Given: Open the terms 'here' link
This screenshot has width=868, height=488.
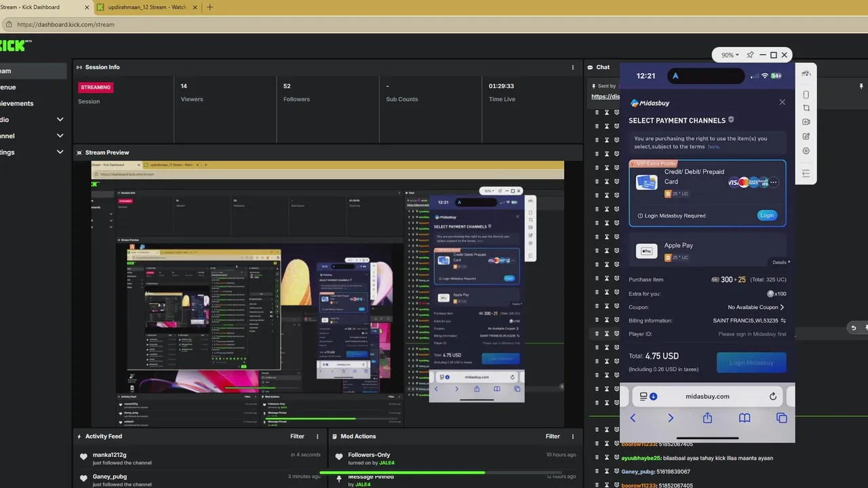Looking at the screenshot, I should click(x=713, y=146).
